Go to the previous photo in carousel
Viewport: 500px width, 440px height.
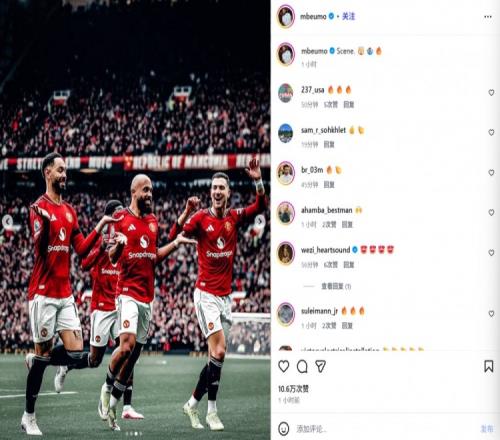7,221
